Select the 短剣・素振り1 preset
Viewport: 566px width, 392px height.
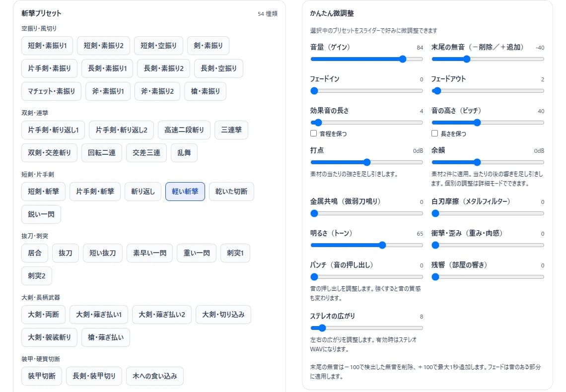47,46
